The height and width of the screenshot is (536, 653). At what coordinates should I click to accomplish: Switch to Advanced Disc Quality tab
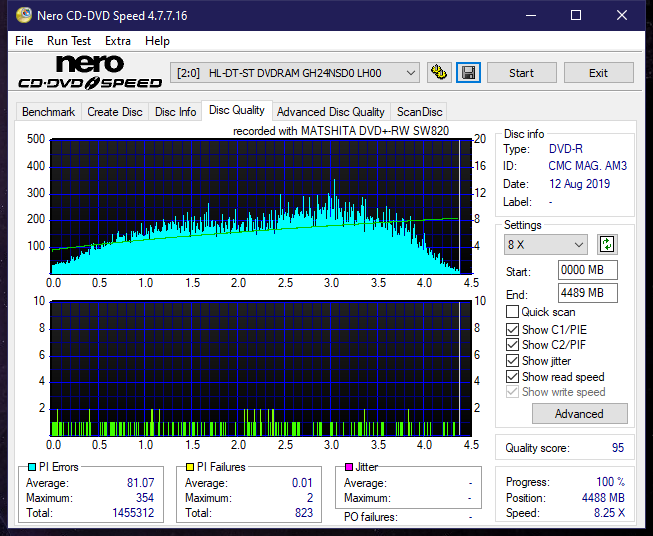click(331, 112)
